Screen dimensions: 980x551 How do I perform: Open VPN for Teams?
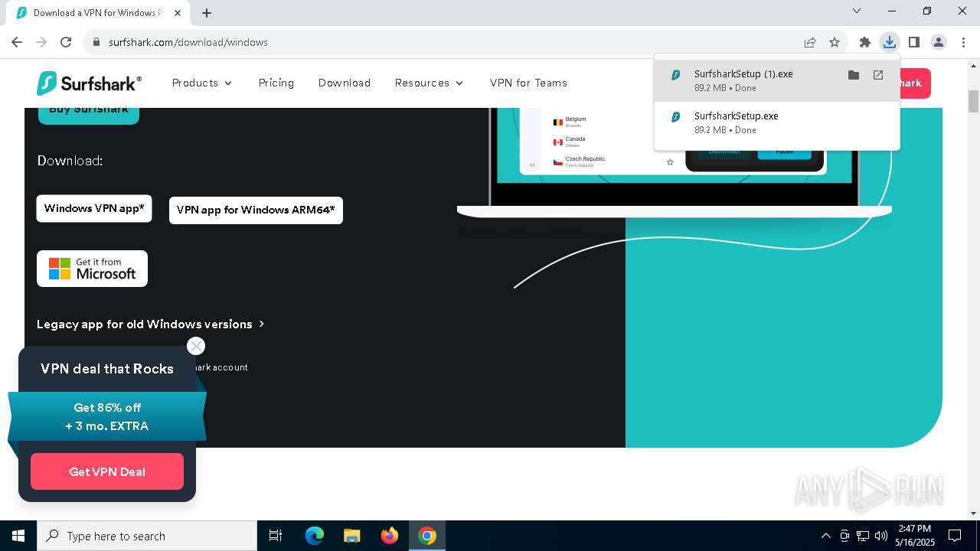(528, 83)
